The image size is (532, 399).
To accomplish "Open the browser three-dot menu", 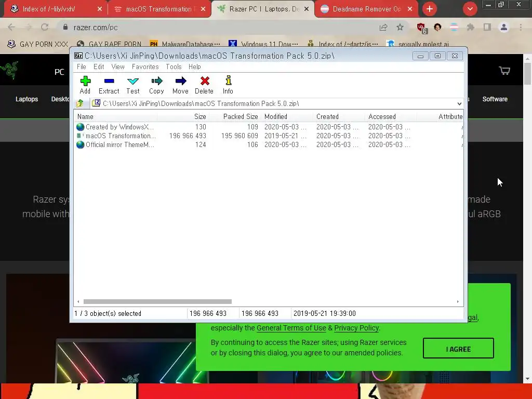I will pyautogui.click(x=521, y=28).
